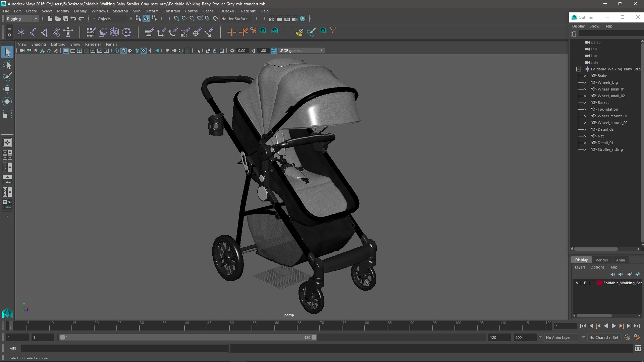The image size is (644, 362).
Task: Toggle color management view transform button
Action: [274, 51]
